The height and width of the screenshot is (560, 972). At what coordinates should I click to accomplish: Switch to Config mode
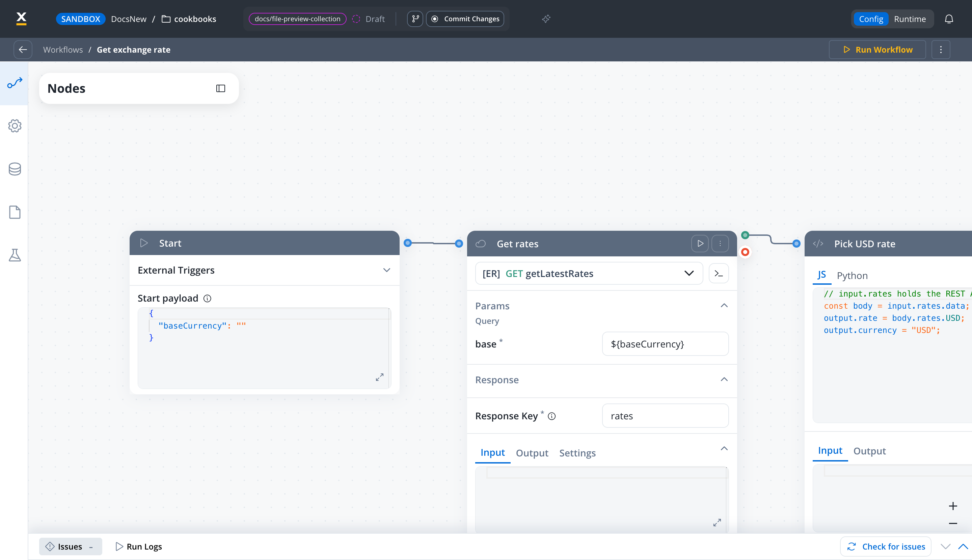pyautogui.click(x=871, y=19)
